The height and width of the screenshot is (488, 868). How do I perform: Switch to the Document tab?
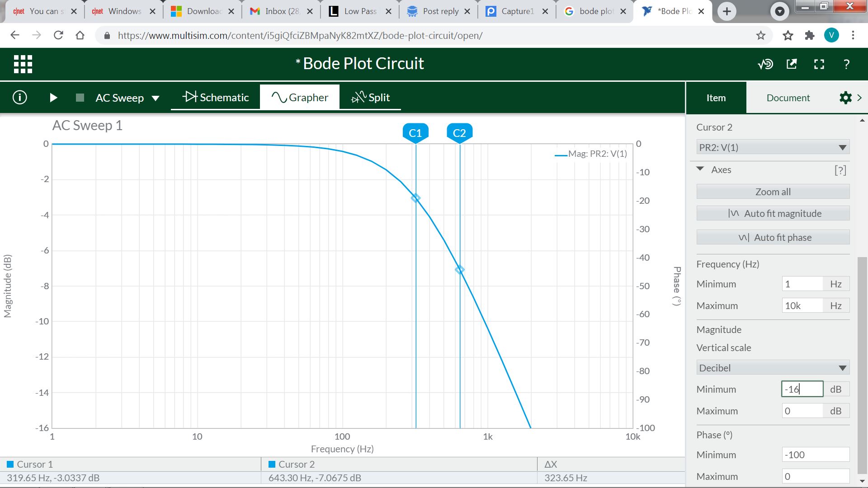(788, 98)
